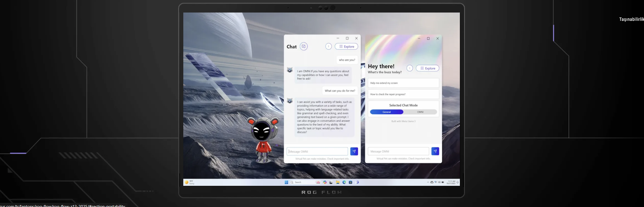Open Microsoft Teams from taskbar

pyautogui.click(x=357, y=182)
